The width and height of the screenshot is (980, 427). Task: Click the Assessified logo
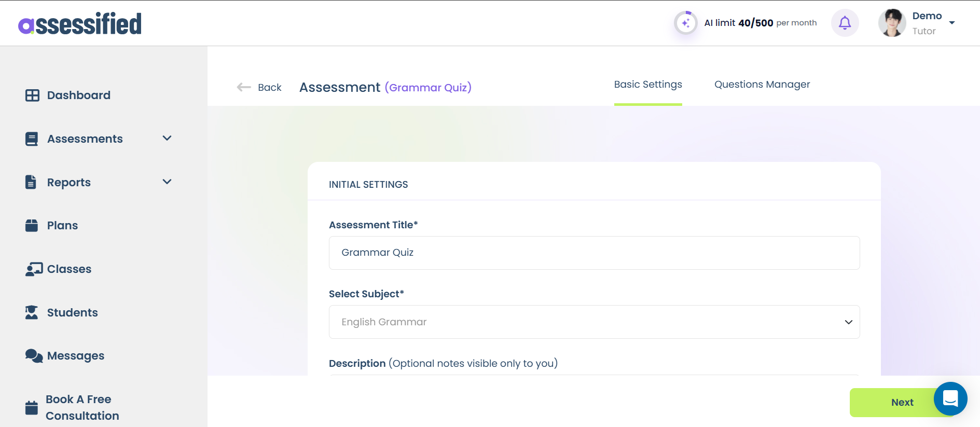(x=80, y=24)
